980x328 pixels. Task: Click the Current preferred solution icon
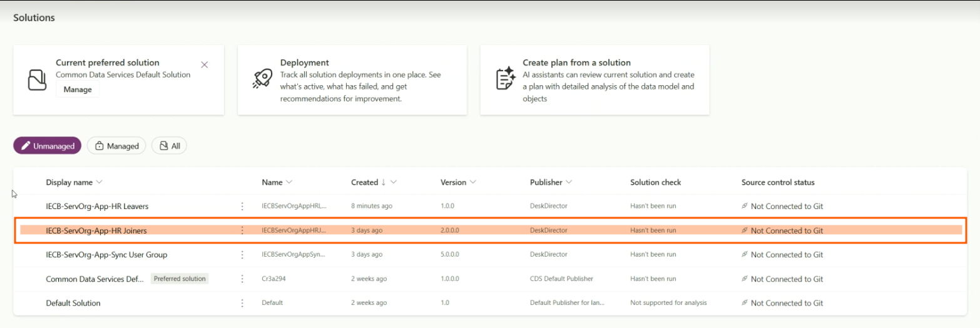point(38,79)
